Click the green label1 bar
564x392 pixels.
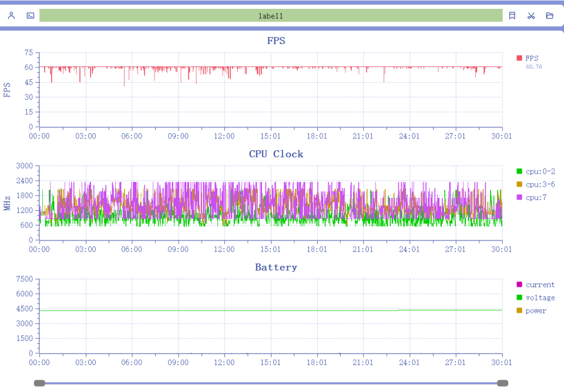coord(271,15)
